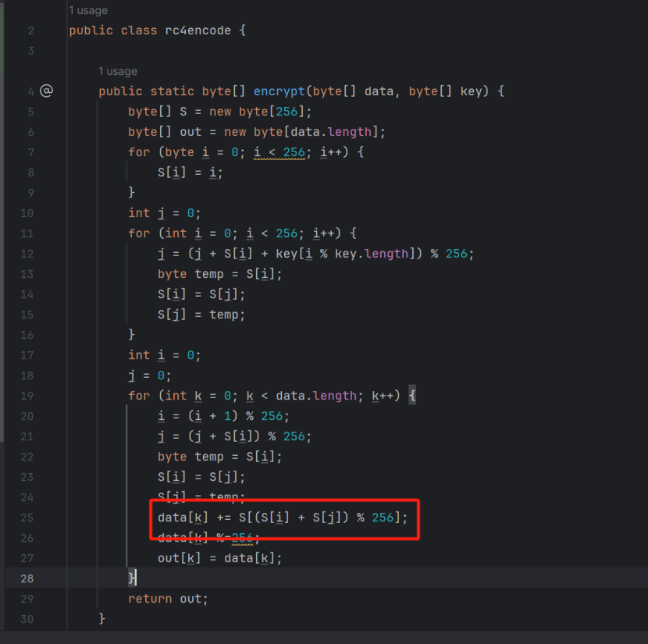Click the highlighted opening brace on line 19
Image resolution: width=648 pixels, height=644 pixels.
pyautogui.click(x=412, y=396)
